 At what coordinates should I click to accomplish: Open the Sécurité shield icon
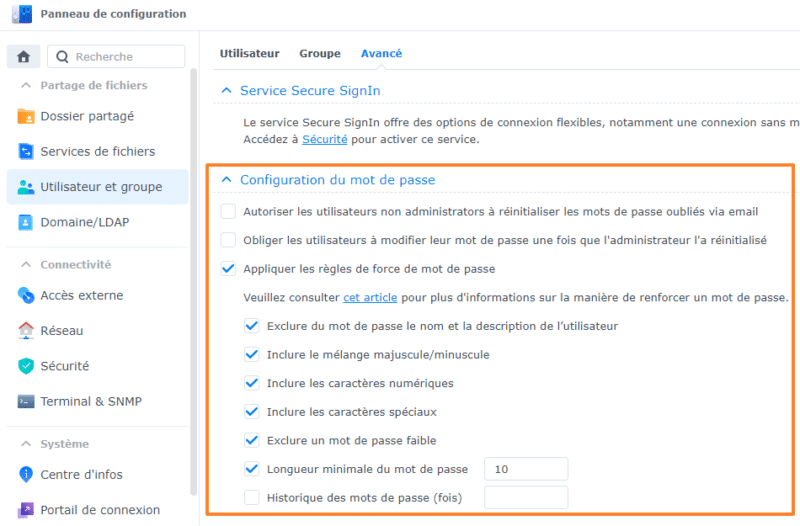26,366
